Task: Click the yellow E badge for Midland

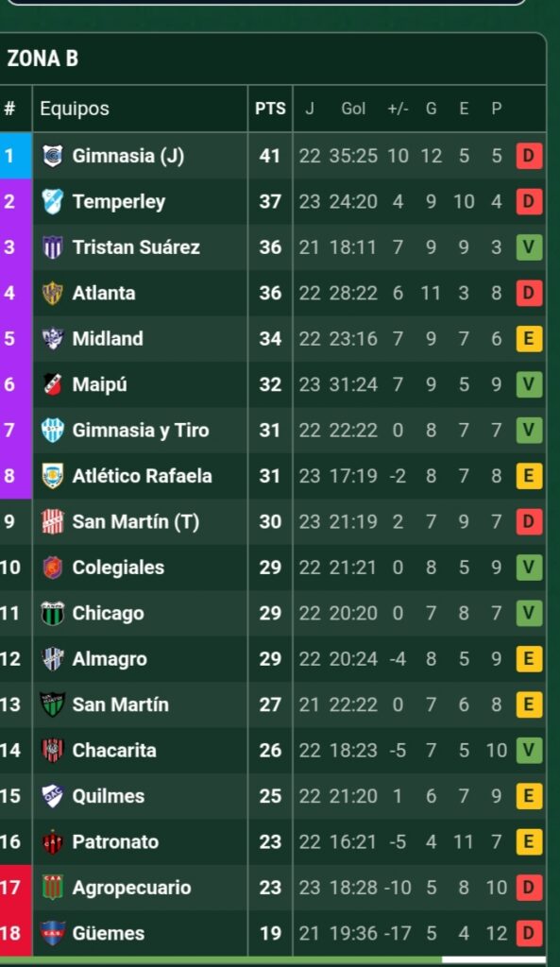Action: pos(529,339)
